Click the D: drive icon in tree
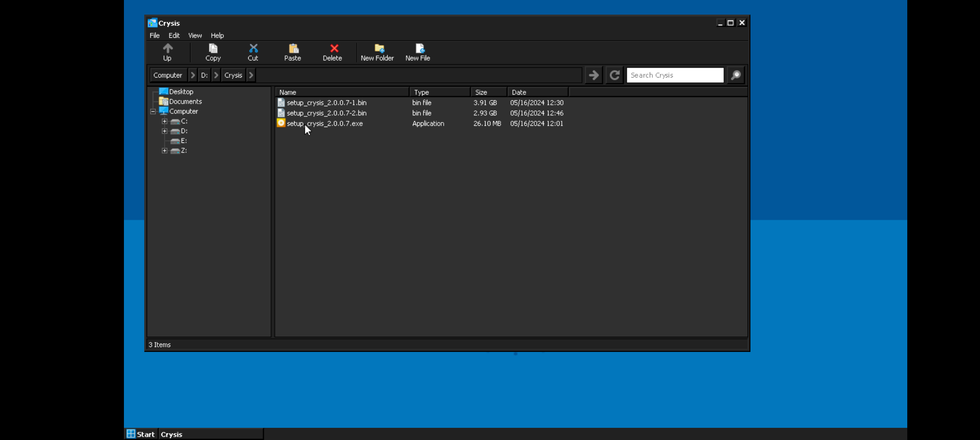 [x=175, y=131]
